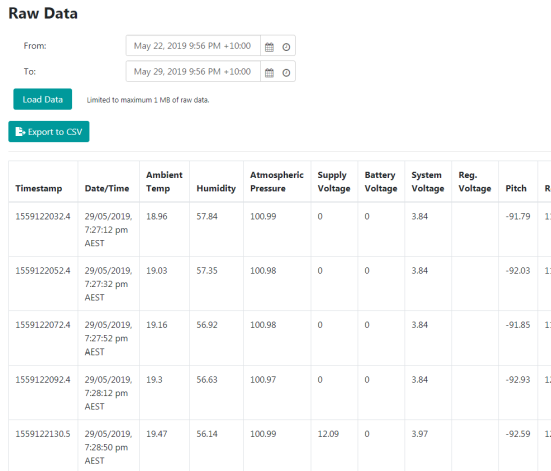The height and width of the screenshot is (471, 551).
Task: Select pitch value -92.93
Action: click(x=518, y=380)
